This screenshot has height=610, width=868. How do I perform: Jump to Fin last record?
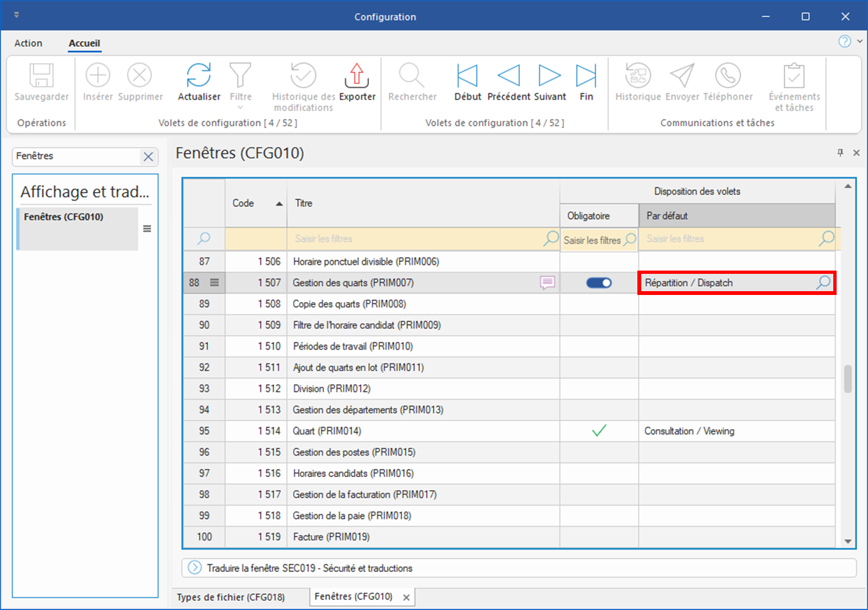tap(586, 75)
